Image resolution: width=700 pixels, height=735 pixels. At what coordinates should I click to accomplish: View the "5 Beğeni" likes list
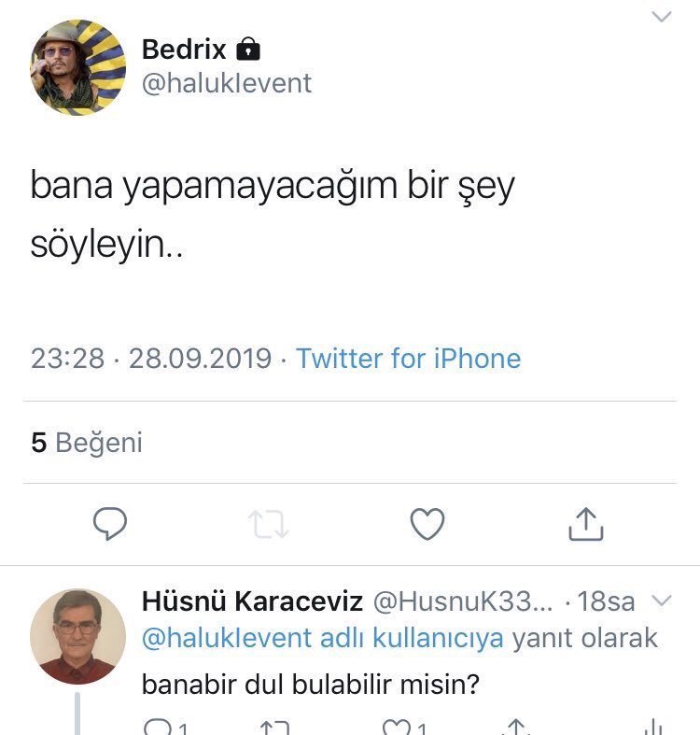point(87,443)
